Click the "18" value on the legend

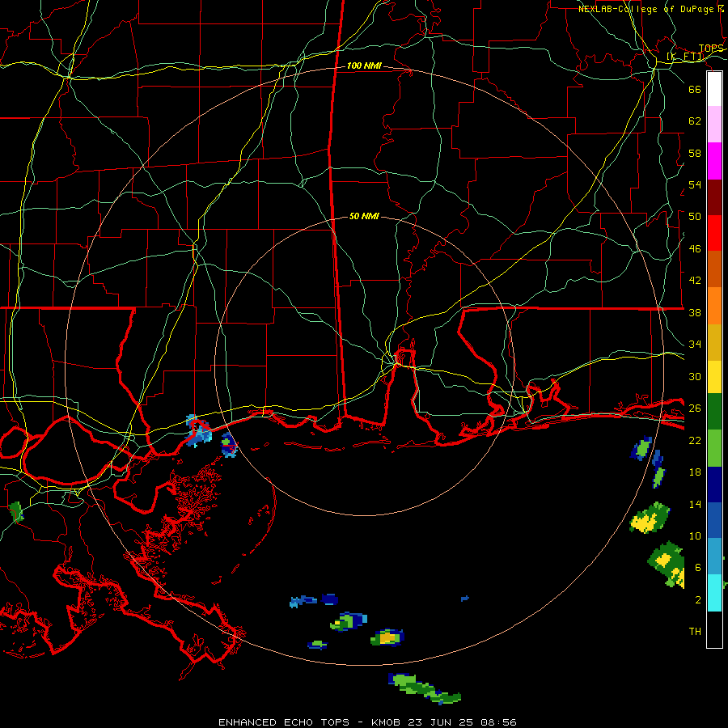(695, 472)
